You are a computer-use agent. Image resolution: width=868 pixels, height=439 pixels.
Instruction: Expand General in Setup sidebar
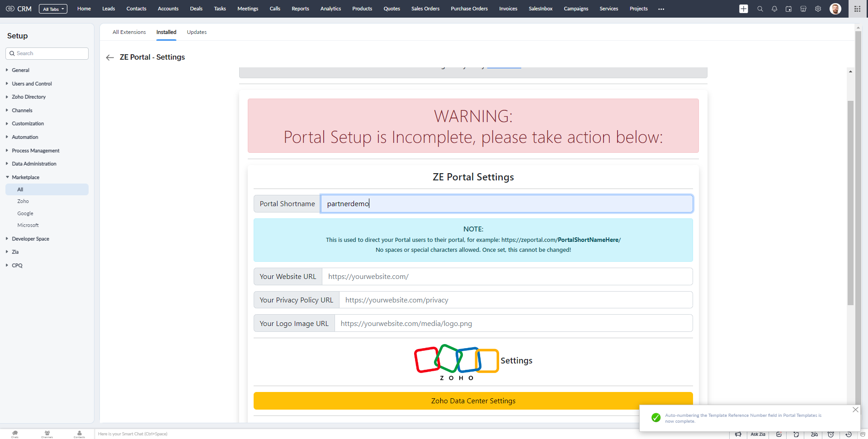pos(20,70)
